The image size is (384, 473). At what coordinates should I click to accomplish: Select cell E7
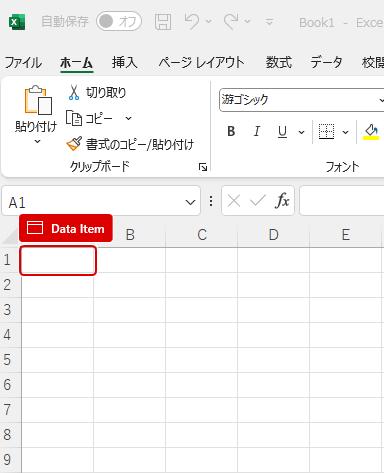click(x=346, y=410)
